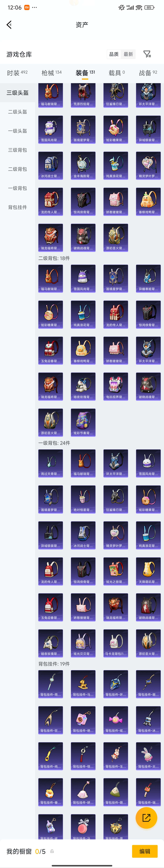Viewport: 164px width, 868px height.
Task: Select the 绝对恒星 cup backpack item
Action: point(83,499)
